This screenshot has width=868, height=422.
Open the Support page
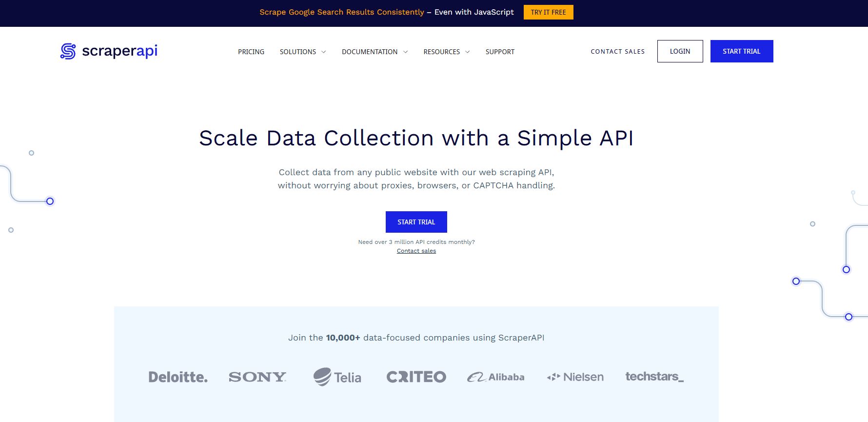click(500, 52)
